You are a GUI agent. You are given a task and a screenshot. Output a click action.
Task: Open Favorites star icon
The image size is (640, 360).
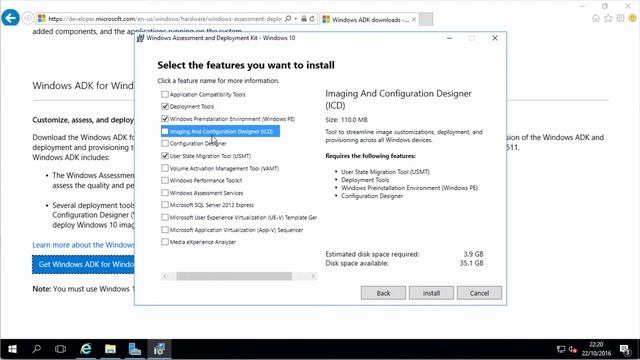608,18
